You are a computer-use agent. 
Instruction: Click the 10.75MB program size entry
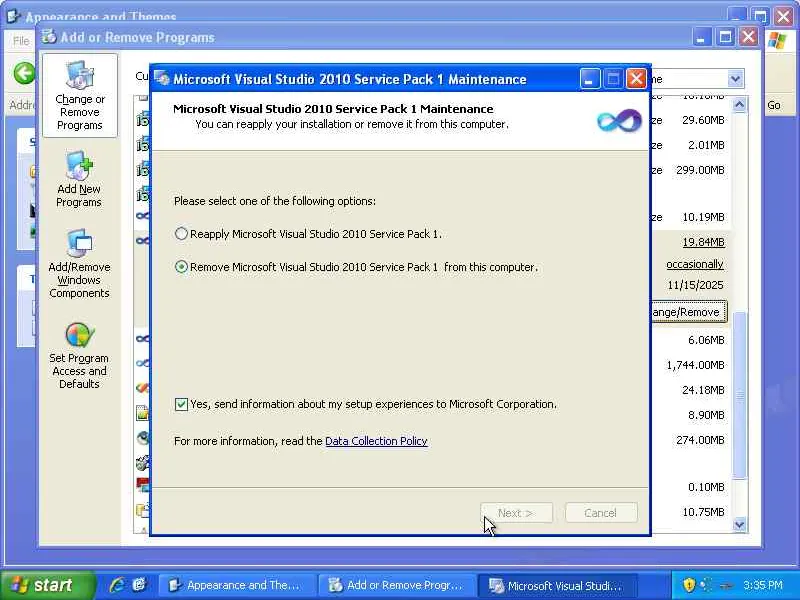click(x=704, y=512)
